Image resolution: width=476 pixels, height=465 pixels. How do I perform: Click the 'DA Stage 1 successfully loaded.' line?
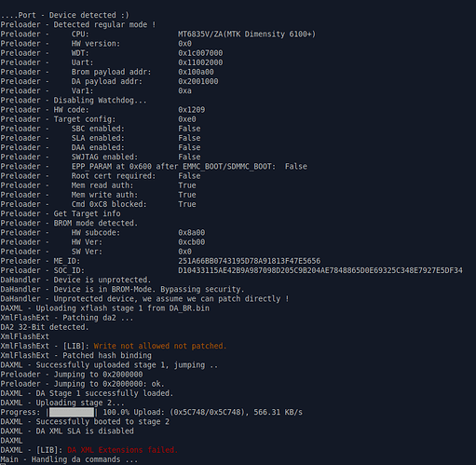click(87, 393)
